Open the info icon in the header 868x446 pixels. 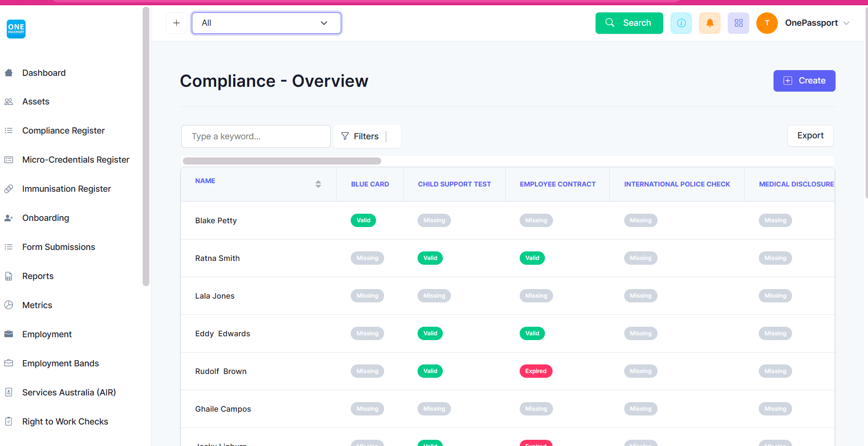point(681,23)
